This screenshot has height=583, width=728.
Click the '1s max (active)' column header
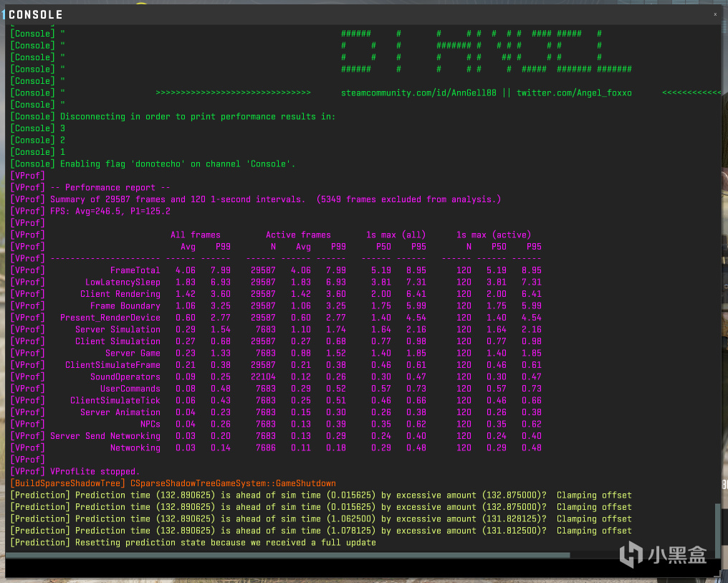click(x=494, y=235)
